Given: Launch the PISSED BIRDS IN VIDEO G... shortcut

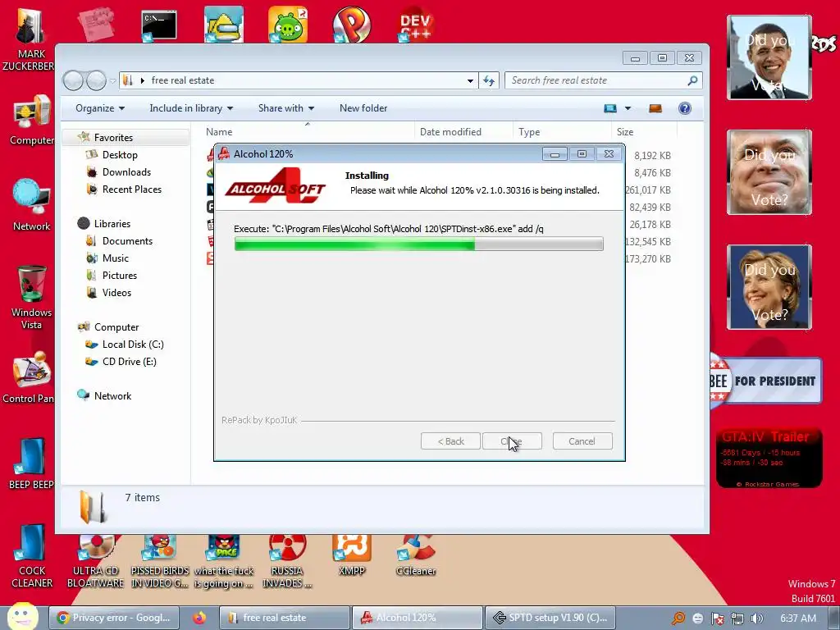Looking at the screenshot, I should (160, 561).
